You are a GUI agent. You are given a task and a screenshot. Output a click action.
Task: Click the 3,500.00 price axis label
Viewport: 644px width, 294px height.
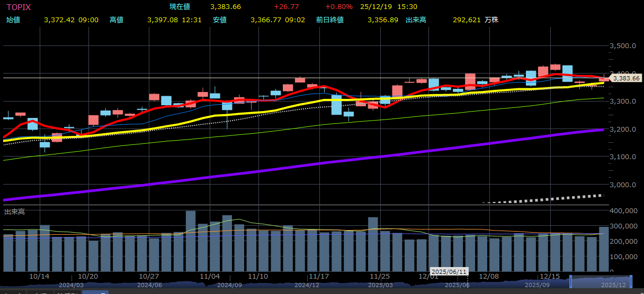tap(623, 46)
